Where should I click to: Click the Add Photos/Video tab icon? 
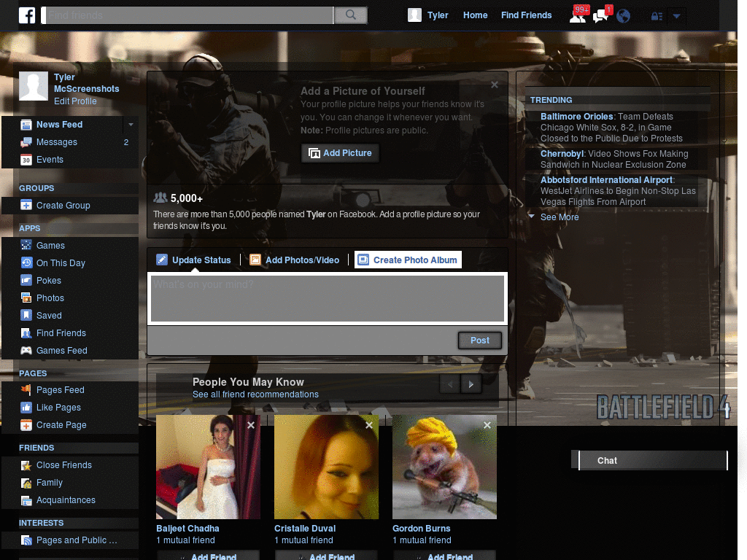255,260
